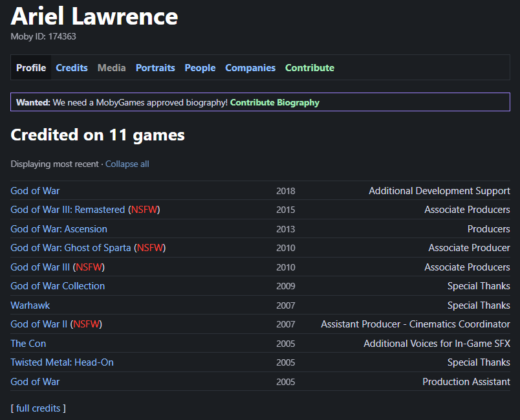Click the Ariel Lawrence page heading
Screen dimensions: 520x420
tap(94, 16)
